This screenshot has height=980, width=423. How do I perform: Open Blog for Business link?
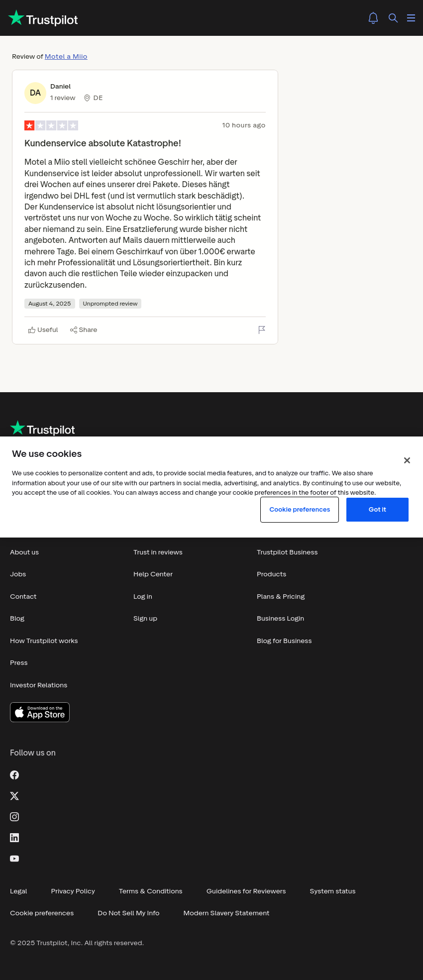point(284,641)
